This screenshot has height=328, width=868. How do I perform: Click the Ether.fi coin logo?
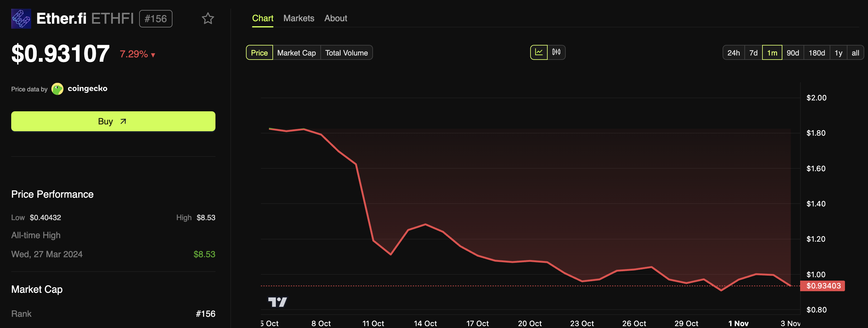pos(21,19)
